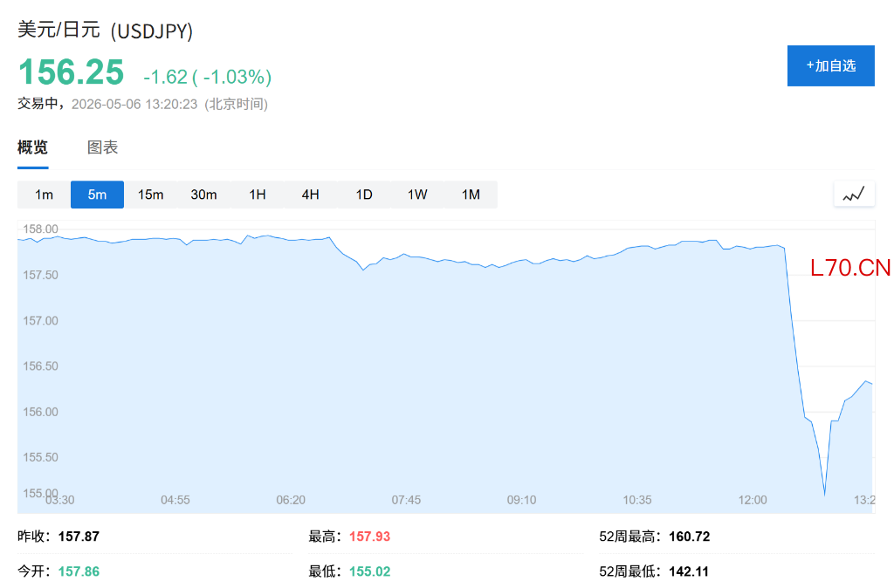Open the 图表 chart tab
894x588 pixels.
click(103, 147)
